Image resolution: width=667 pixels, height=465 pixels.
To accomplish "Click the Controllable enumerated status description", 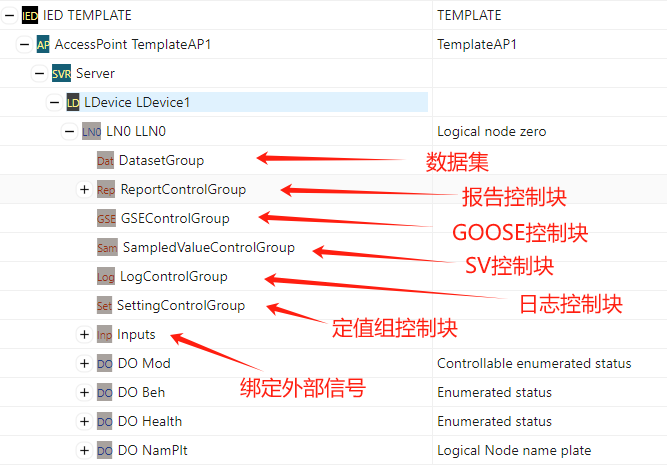I will point(534,363).
